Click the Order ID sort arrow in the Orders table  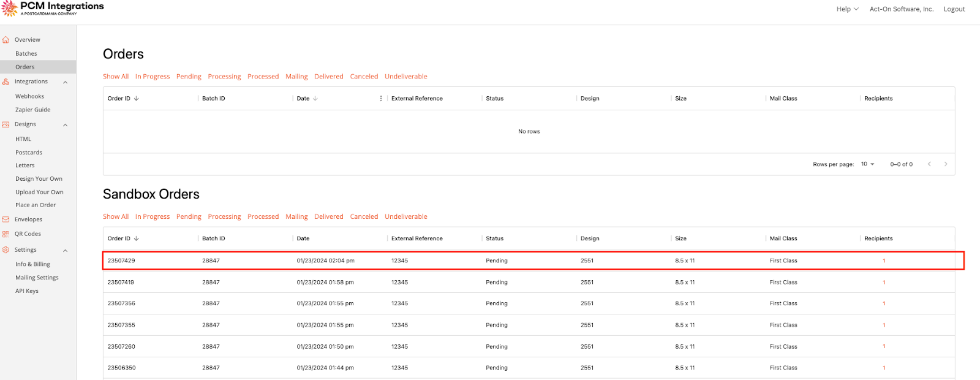[x=136, y=99]
